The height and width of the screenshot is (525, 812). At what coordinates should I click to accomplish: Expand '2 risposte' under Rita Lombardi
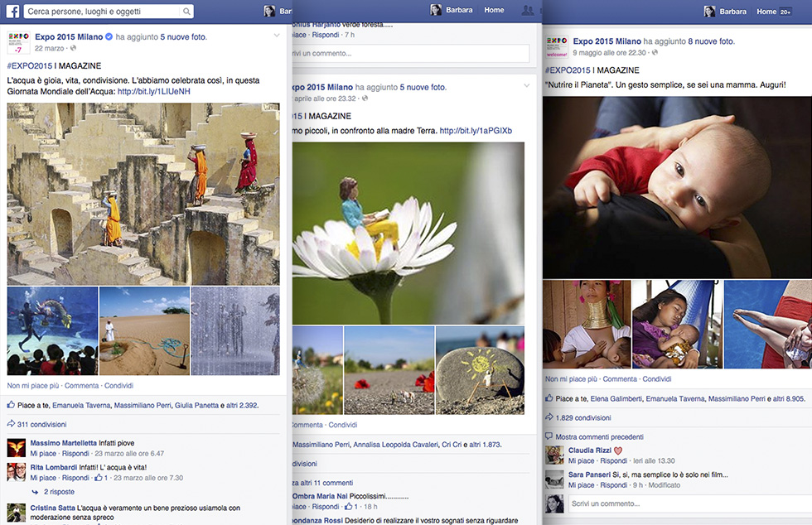click(59, 492)
